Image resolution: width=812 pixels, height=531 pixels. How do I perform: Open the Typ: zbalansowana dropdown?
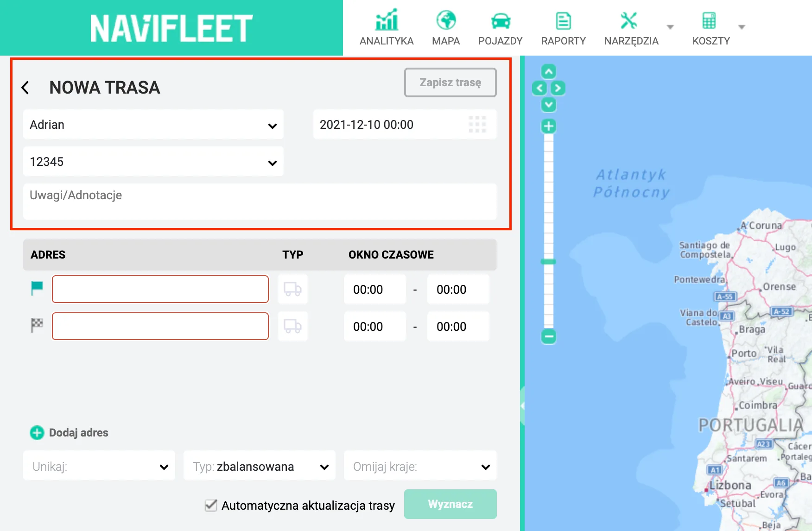pos(260,466)
